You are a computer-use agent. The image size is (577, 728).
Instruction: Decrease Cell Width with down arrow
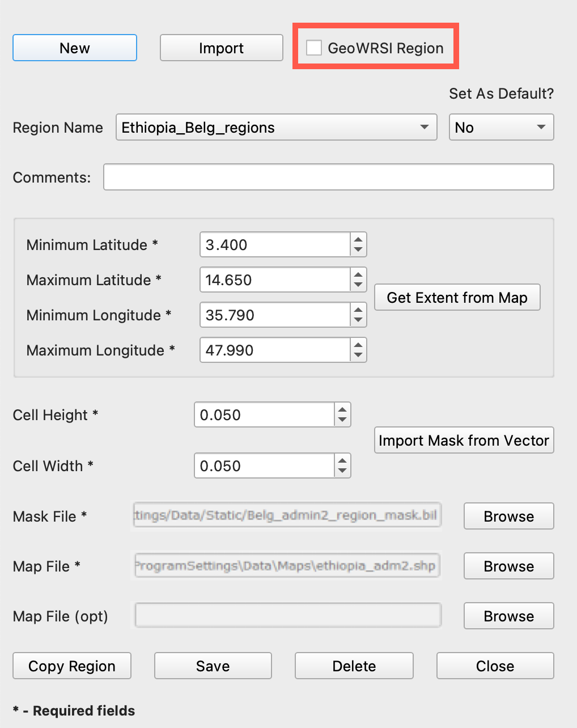tap(342, 471)
